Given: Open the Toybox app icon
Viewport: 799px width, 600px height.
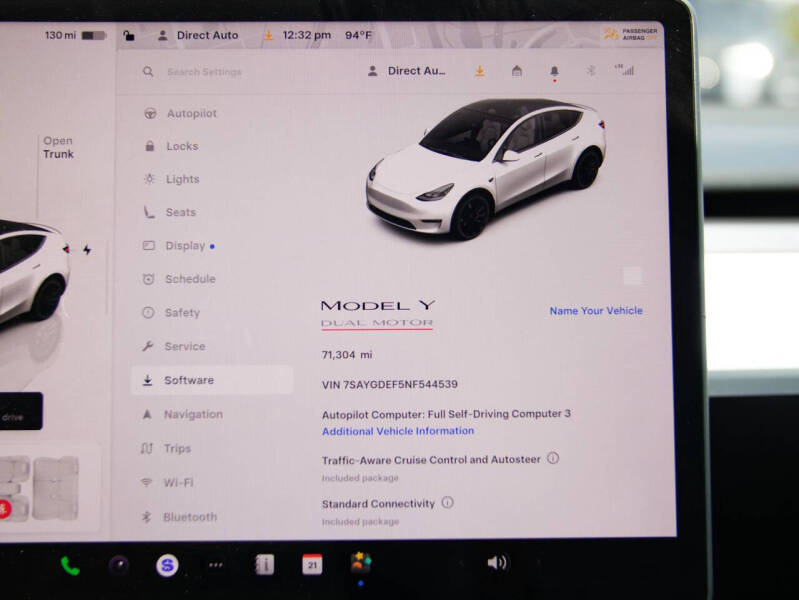Looking at the screenshot, I should [361, 562].
